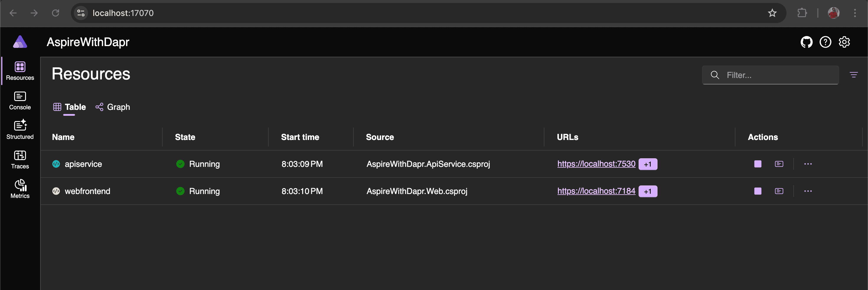Click the apiservice Running status icon
The image size is (868, 290).
(180, 164)
